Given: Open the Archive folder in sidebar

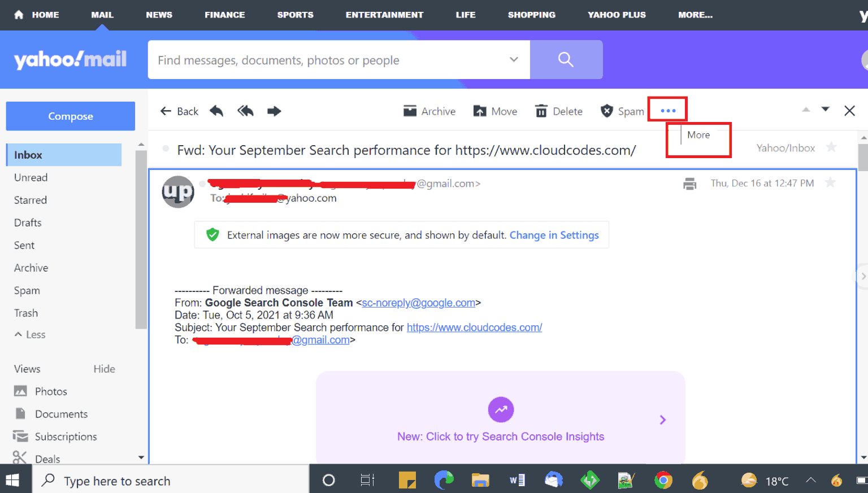Looking at the screenshot, I should (x=31, y=268).
